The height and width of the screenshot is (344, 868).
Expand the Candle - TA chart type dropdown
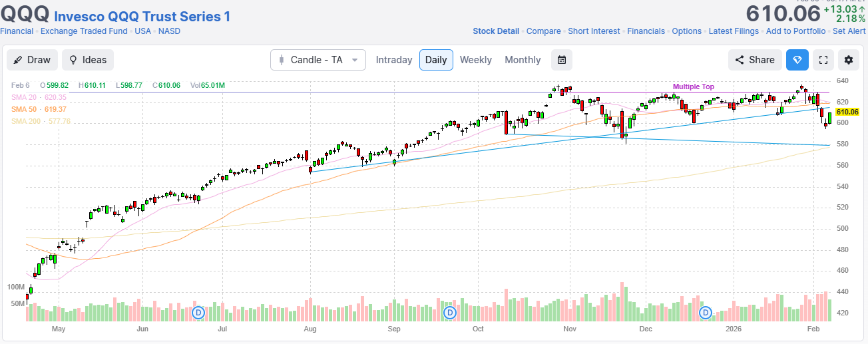click(318, 60)
